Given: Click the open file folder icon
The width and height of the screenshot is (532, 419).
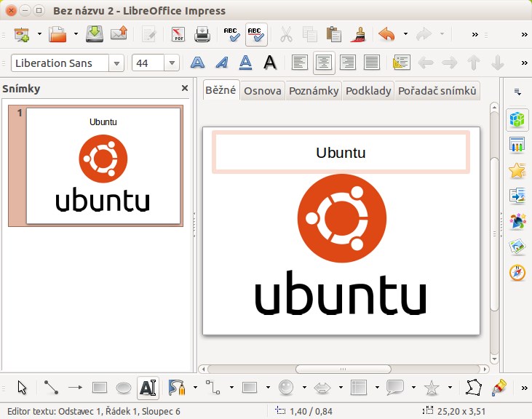Looking at the screenshot, I should pos(57,34).
